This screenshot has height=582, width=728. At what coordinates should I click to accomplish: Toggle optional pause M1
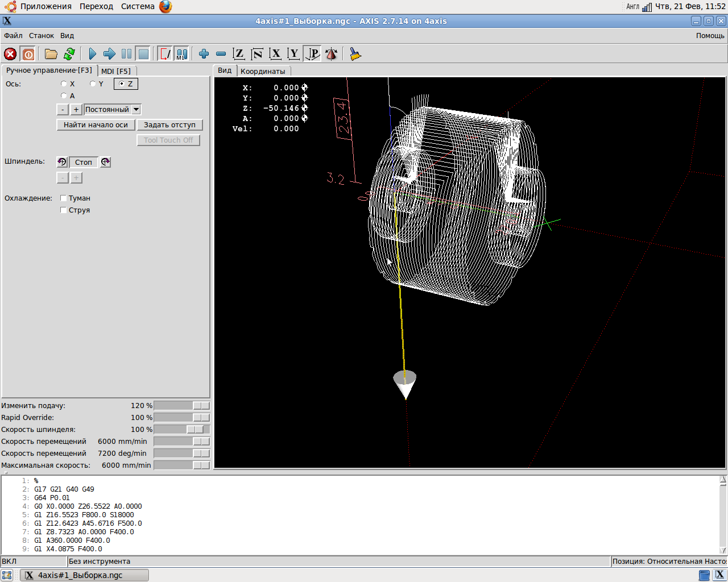pos(181,54)
